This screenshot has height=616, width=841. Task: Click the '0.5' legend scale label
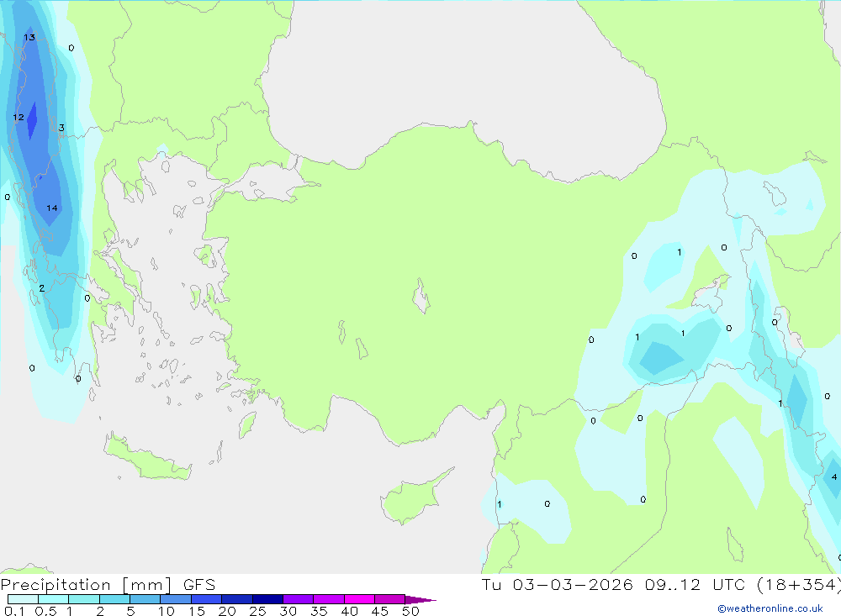point(45,611)
